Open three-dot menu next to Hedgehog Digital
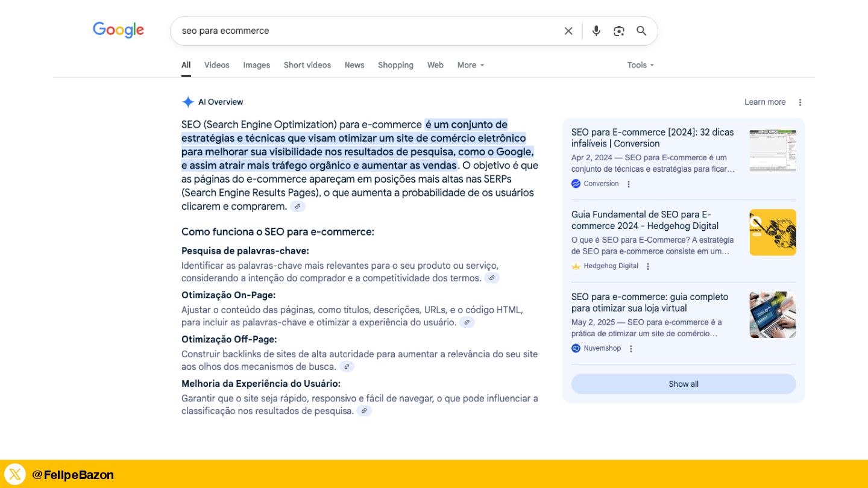868x488 pixels. tap(648, 266)
